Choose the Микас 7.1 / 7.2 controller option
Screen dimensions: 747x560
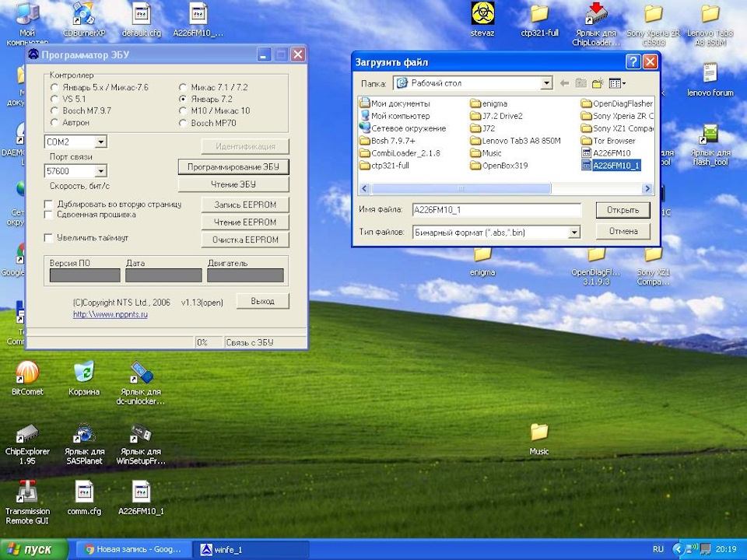[184, 88]
